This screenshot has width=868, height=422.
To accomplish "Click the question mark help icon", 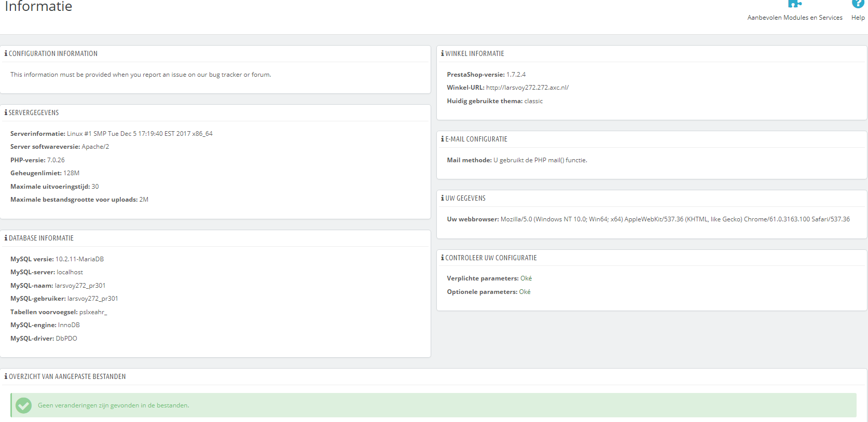I will [x=858, y=4].
